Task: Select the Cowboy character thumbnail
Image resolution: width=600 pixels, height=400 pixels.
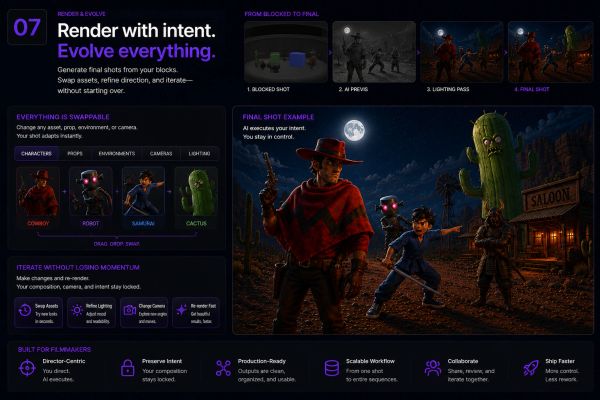Action: 38,192
